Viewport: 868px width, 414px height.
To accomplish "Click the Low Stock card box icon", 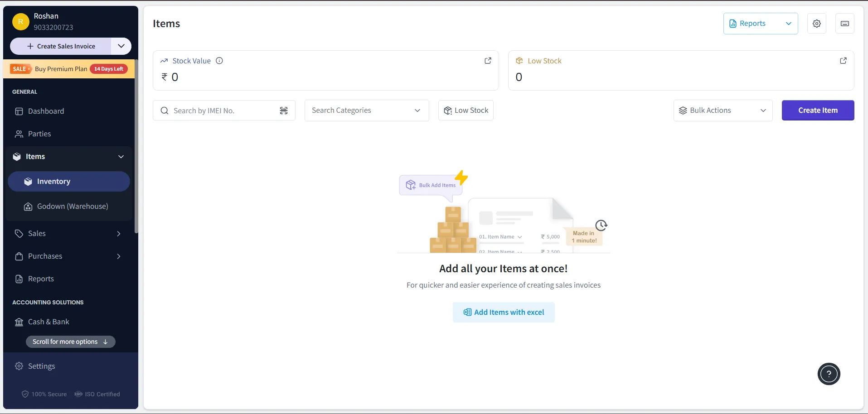I will tap(519, 61).
